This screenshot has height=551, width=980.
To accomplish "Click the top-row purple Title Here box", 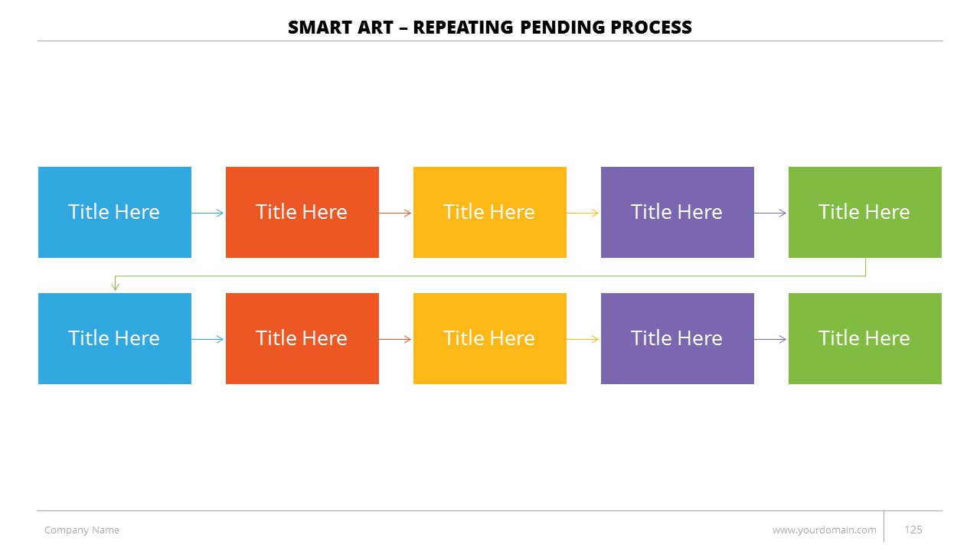I will pos(678,212).
